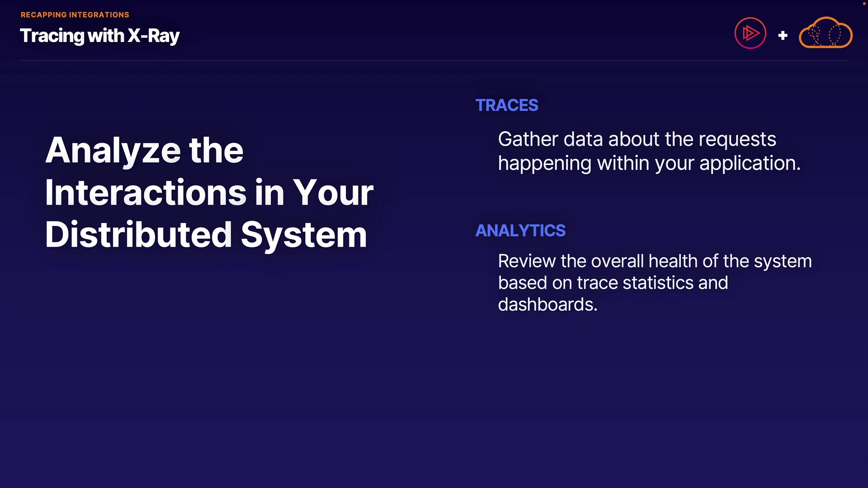Viewport: 868px width, 488px height.
Task: Select the 'ANALYTICS' heading
Action: point(520,230)
